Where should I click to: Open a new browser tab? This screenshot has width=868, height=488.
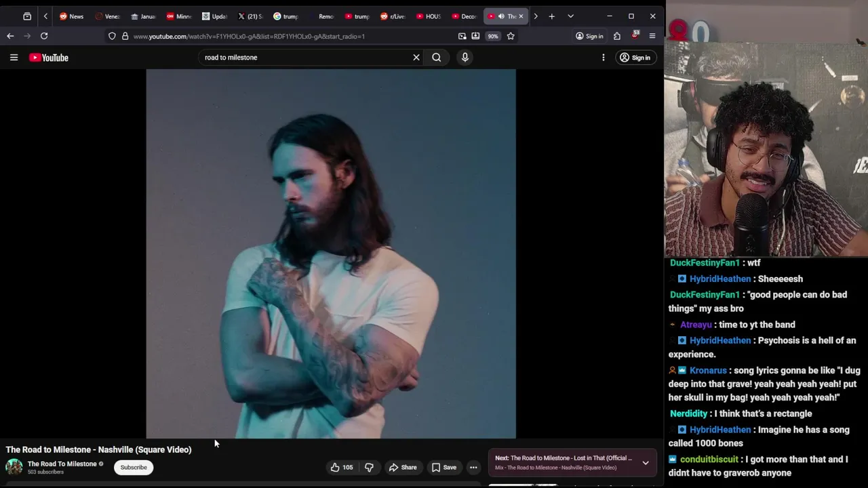552,16
